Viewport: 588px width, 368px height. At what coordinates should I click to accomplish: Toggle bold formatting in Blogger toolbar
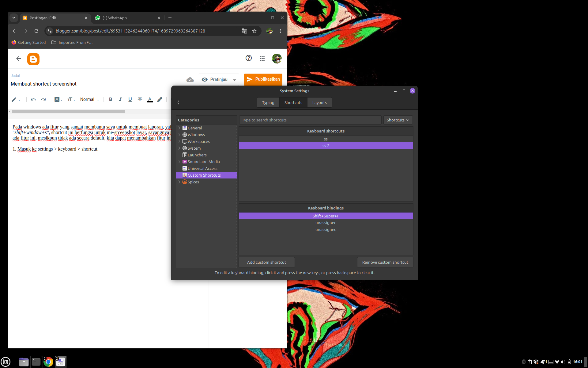(111, 99)
